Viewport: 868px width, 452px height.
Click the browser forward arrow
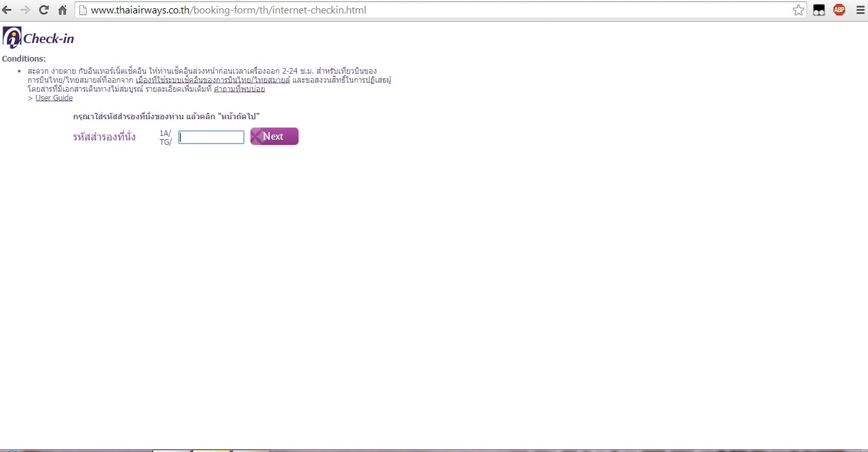coord(25,10)
